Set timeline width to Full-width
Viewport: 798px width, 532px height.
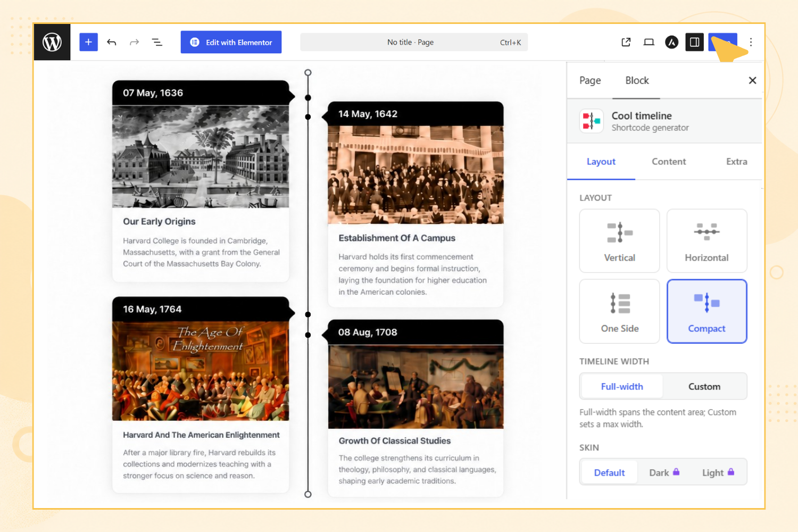pos(622,387)
